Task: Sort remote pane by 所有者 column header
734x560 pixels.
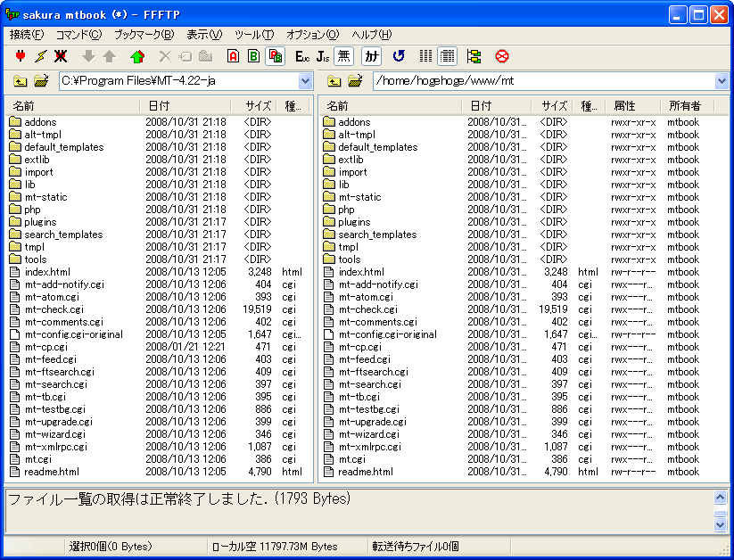Action: click(x=687, y=106)
